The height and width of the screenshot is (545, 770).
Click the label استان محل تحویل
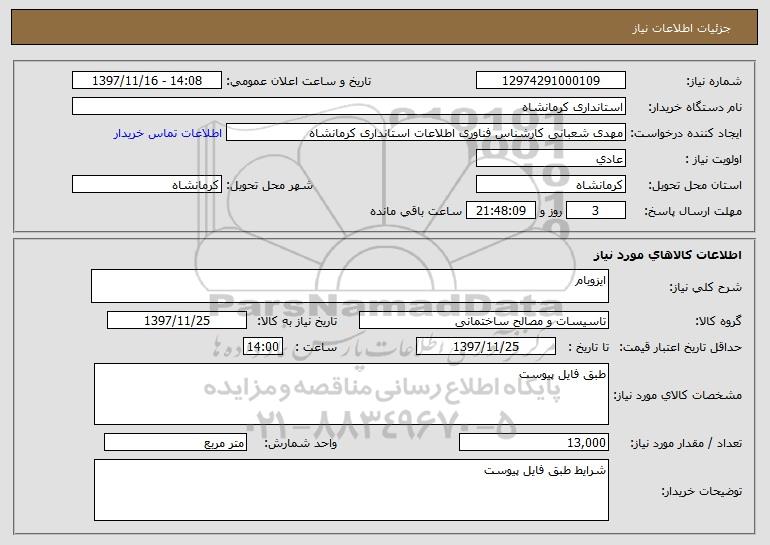coord(695,186)
